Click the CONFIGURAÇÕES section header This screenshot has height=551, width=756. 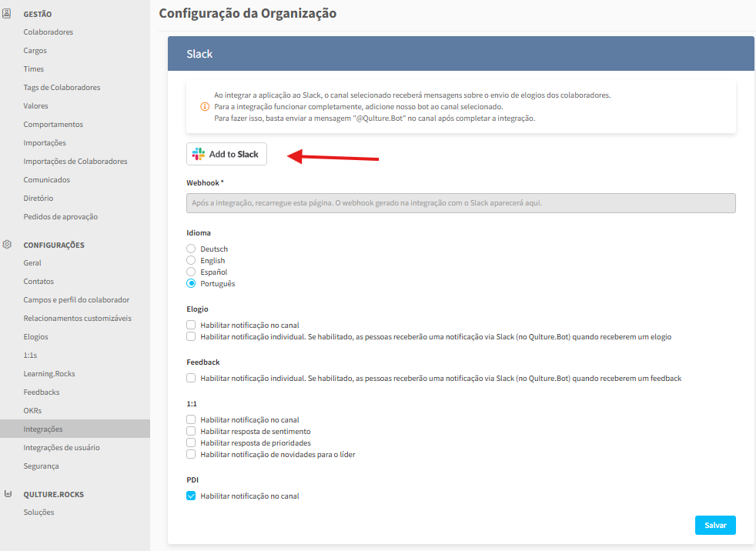(54, 245)
